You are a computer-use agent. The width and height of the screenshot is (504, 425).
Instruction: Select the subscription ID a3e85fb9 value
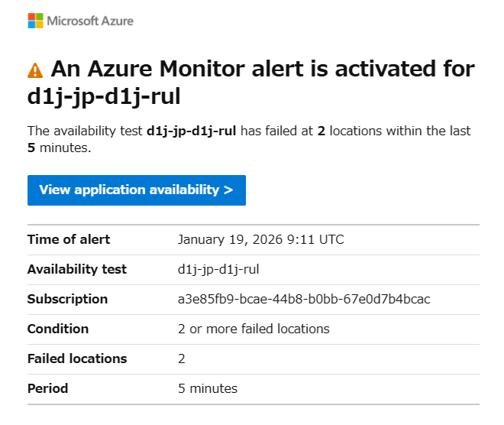[x=304, y=299]
